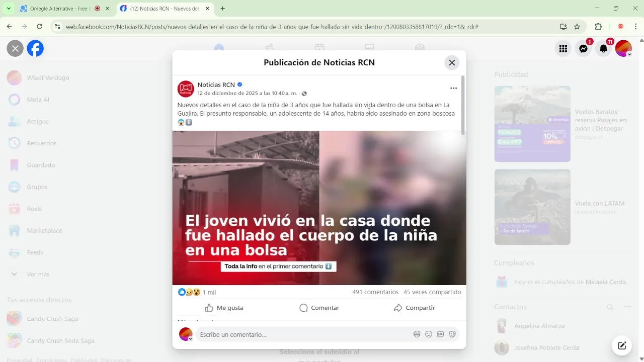This screenshot has height=362, width=644.
Task: Close the Noticias RCN browser tab
Action: (207, 9)
